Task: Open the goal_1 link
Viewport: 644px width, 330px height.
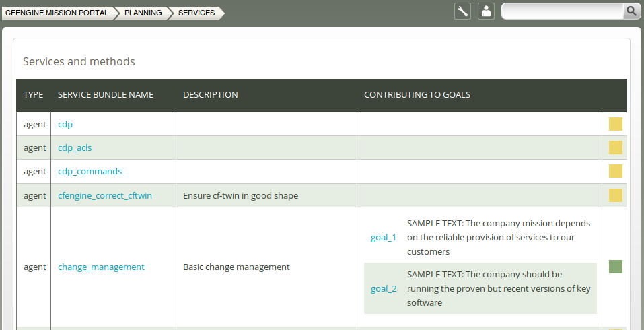Action: tap(384, 238)
